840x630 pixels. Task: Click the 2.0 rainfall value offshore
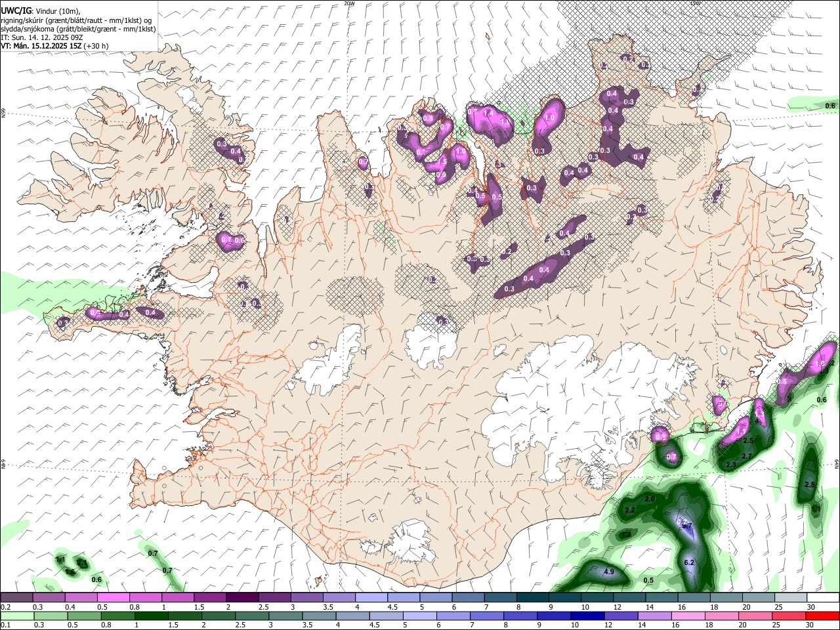[650, 499]
